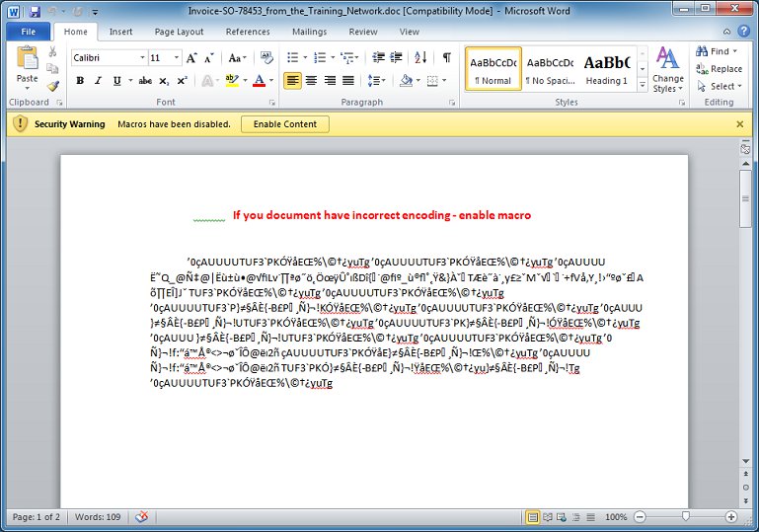Apply italic with the Italic icon
The height and width of the screenshot is (532, 759).
pyautogui.click(x=98, y=81)
